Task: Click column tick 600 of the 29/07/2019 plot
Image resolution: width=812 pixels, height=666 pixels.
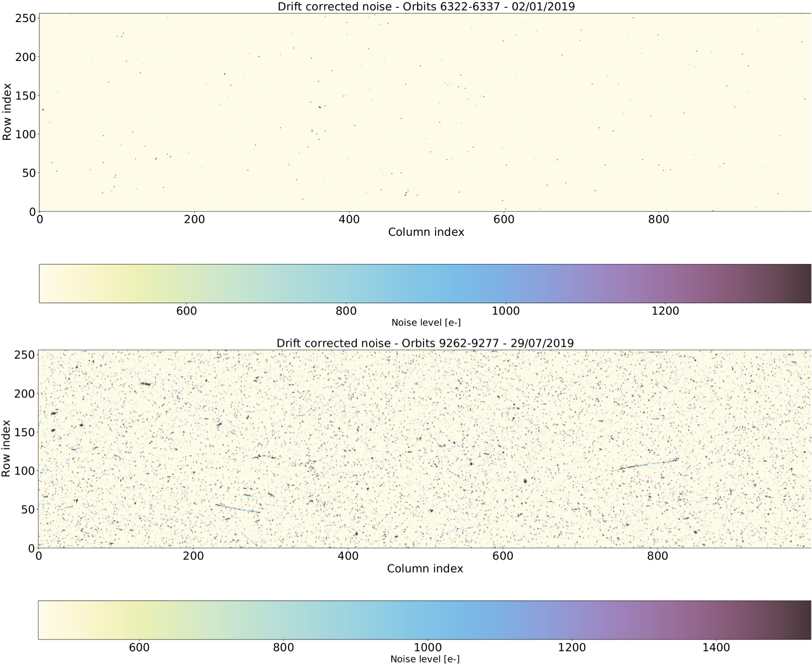Action: [x=503, y=556]
